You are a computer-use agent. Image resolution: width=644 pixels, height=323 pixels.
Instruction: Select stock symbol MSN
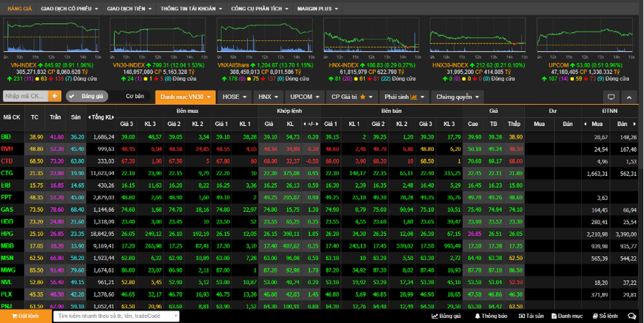point(7,258)
